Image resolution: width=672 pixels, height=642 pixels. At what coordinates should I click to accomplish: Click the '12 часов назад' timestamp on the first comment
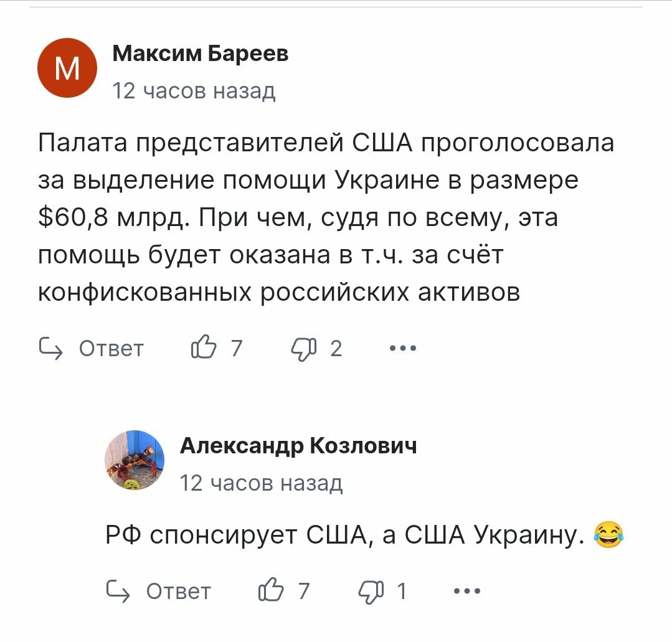point(194,91)
